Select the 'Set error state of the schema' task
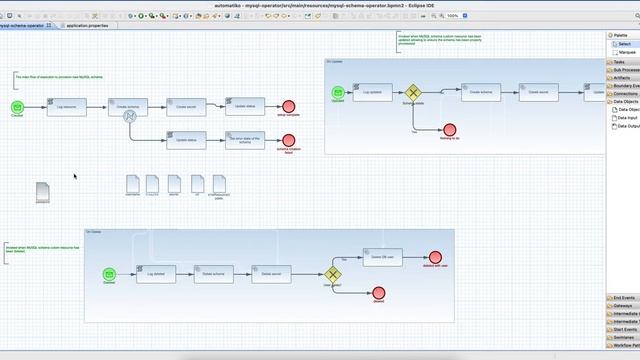 click(245, 140)
